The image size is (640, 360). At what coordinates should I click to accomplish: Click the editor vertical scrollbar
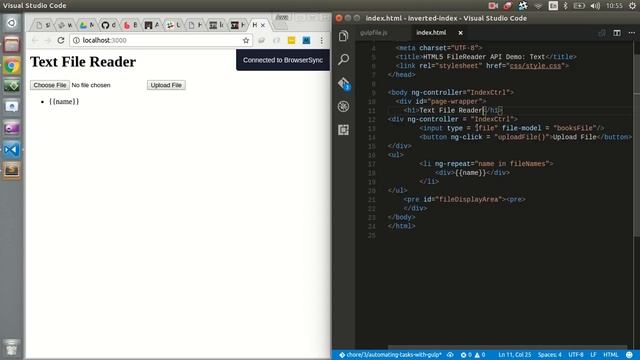(x=637, y=139)
